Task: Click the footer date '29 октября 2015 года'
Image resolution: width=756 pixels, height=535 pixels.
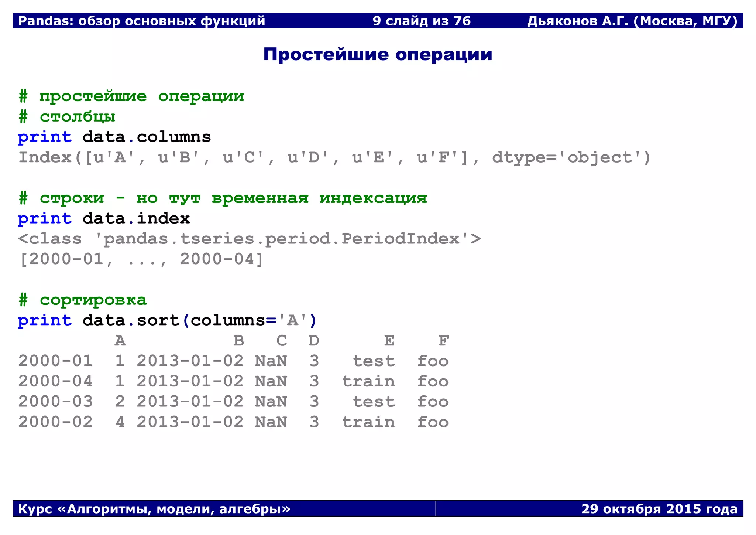Action: [x=659, y=509]
